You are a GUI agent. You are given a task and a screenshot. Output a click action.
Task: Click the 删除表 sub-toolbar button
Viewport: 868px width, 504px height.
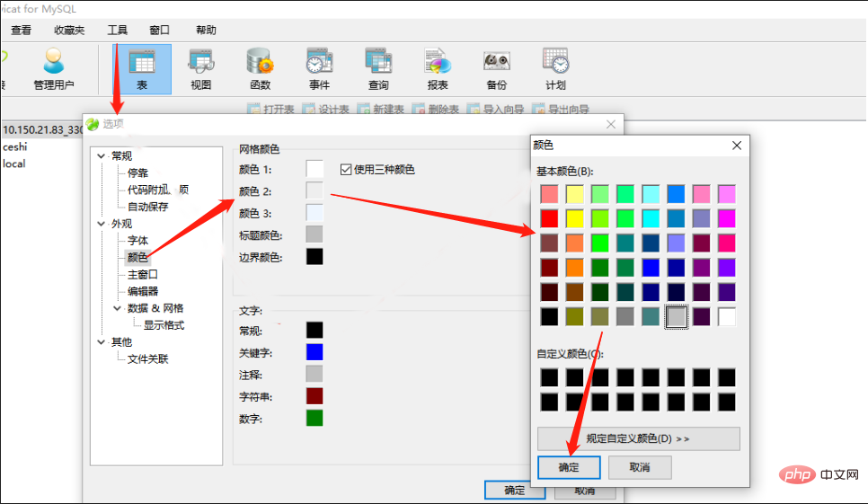[x=435, y=109]
